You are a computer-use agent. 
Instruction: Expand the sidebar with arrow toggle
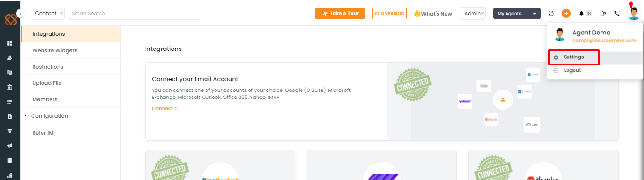pos(20,14)
